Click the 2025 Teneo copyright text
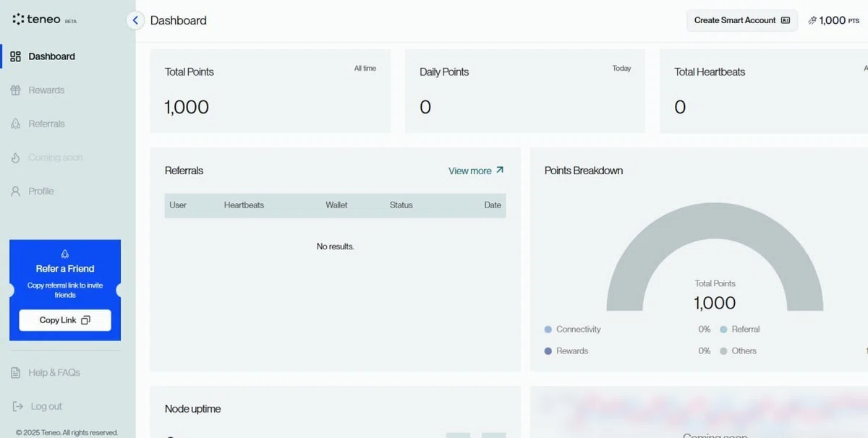Screen dimensions: 868x438 click(67, 433)
